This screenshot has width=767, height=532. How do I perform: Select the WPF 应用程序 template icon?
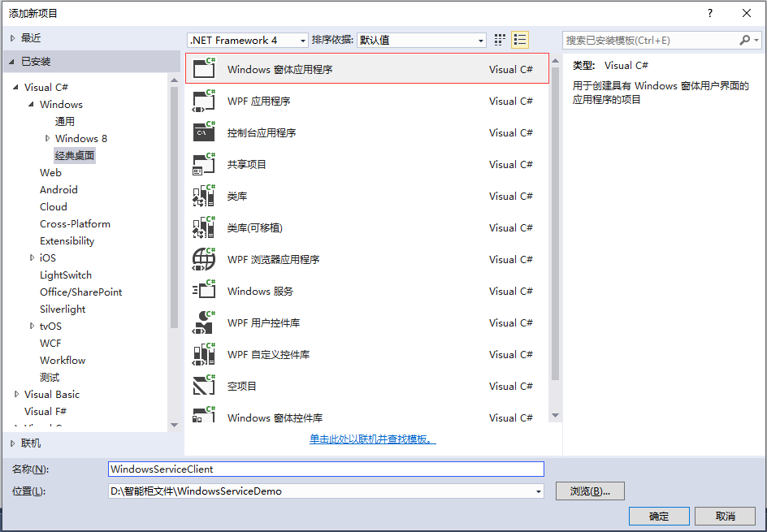point(204,101)
